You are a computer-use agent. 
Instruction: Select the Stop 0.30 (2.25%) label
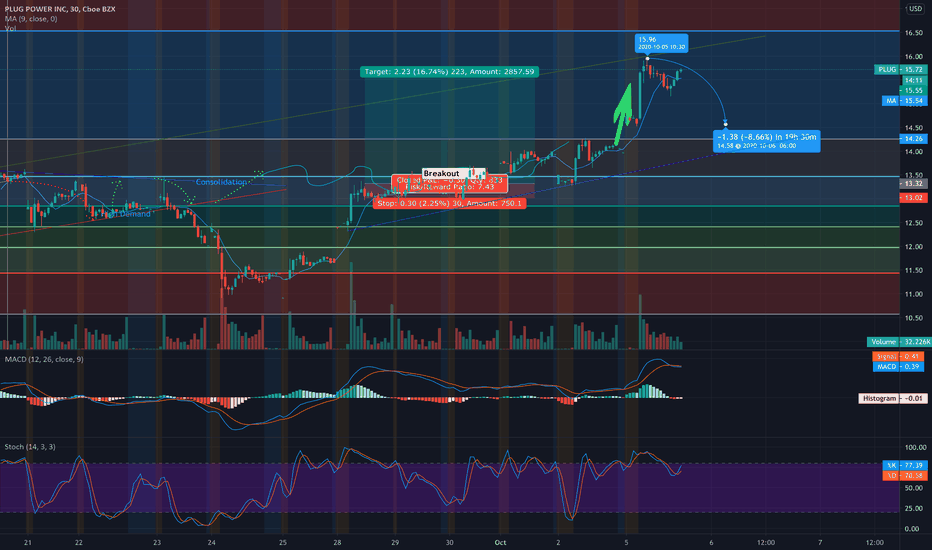tap(449, 203)
